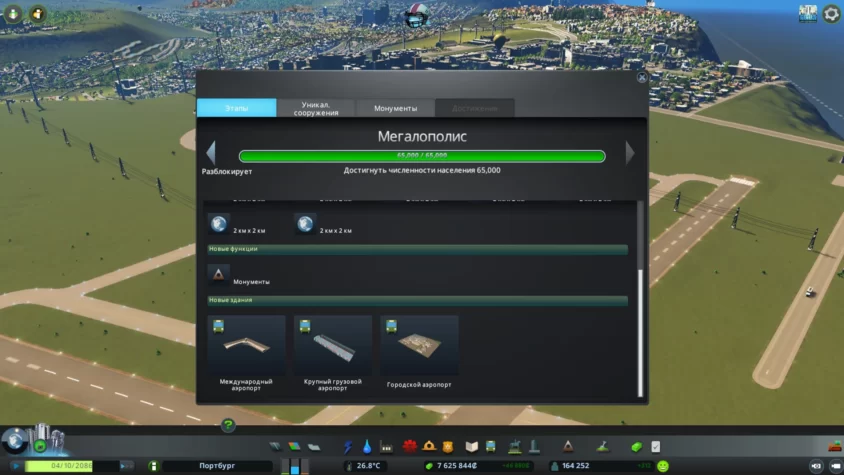Open Public Transport bus menu in toolbar

coord(491,446)
